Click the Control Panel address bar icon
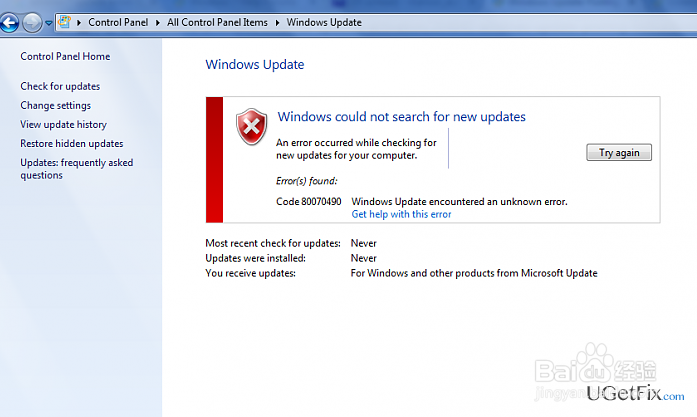The image size is (697, 417). pyautogui.click(x=64, y=22)
